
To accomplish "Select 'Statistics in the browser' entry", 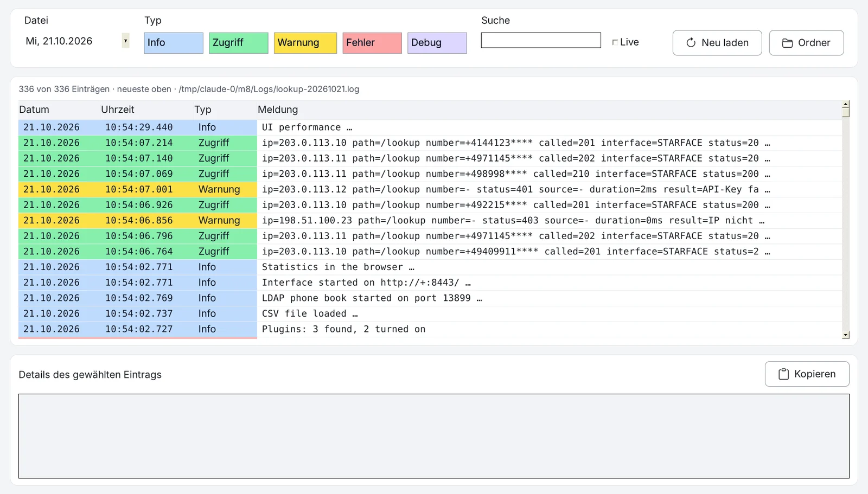I will tap(430, 267).
